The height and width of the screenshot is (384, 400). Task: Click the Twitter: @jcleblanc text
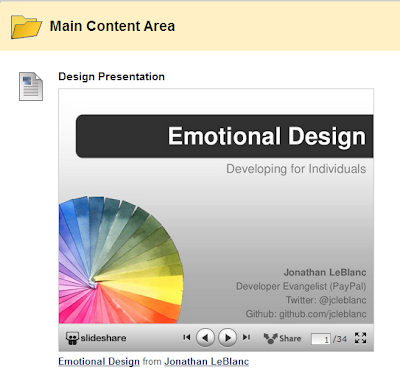tap(326, 300)
